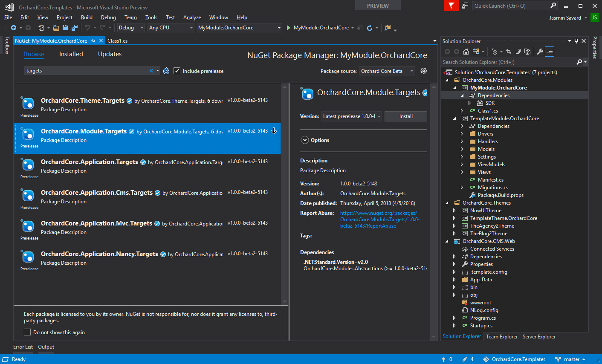The image size is (602, 364).
Task: Collapse the OrchardCore.Modules folder node
Action: [x=447, y=80]
